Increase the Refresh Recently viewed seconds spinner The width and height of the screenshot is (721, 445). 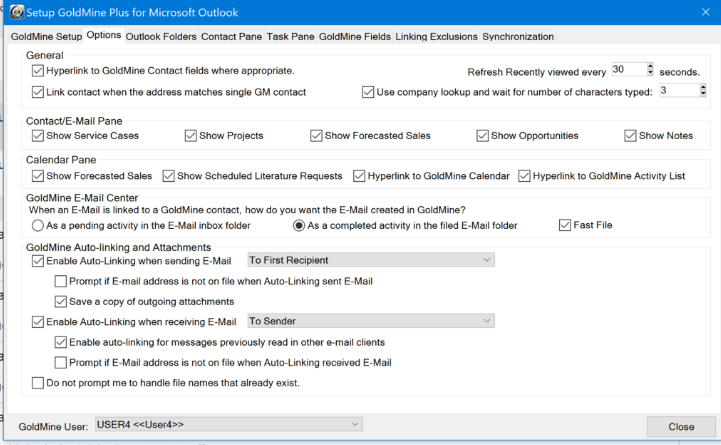650,66
